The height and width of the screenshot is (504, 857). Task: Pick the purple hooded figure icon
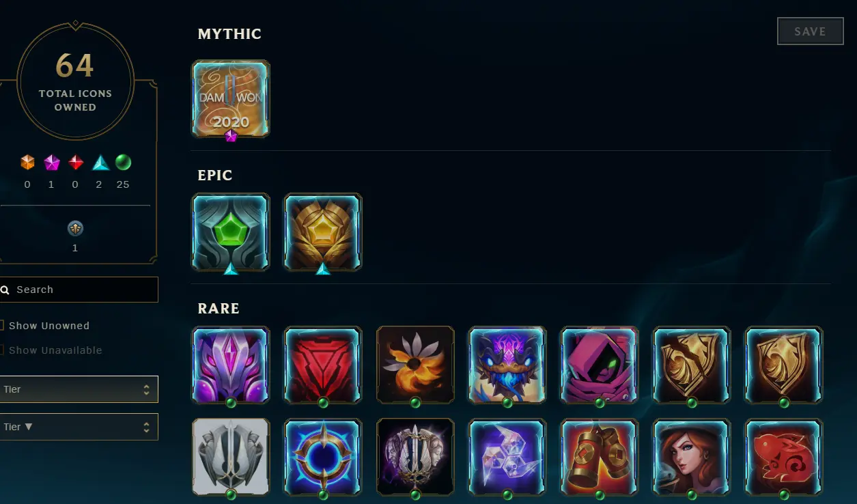600,365
